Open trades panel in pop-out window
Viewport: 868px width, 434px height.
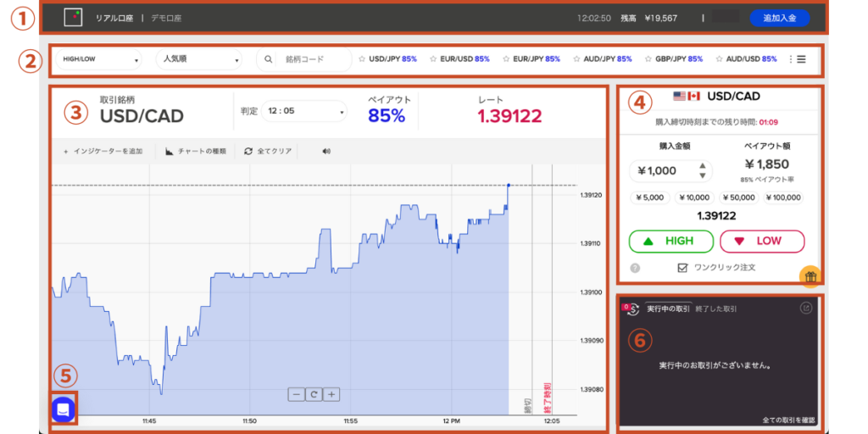pos(806,309)
